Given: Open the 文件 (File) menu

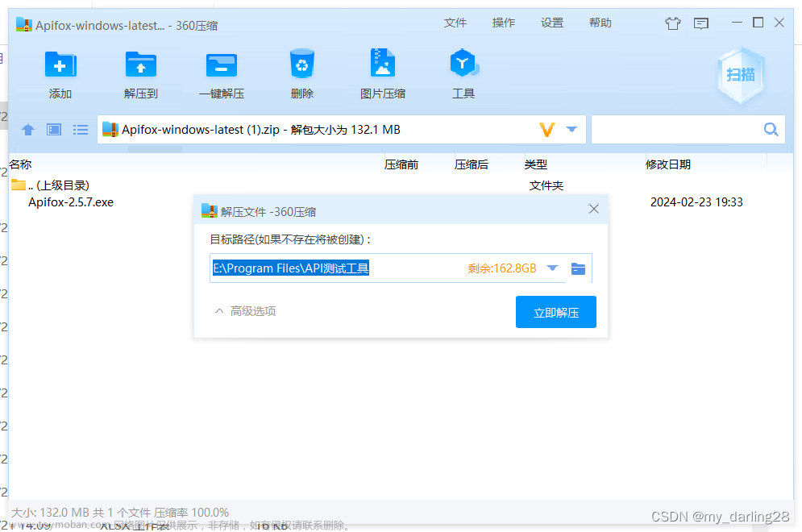Looking at the screenshot, I should pyautogui.click(x=455, y=23).
